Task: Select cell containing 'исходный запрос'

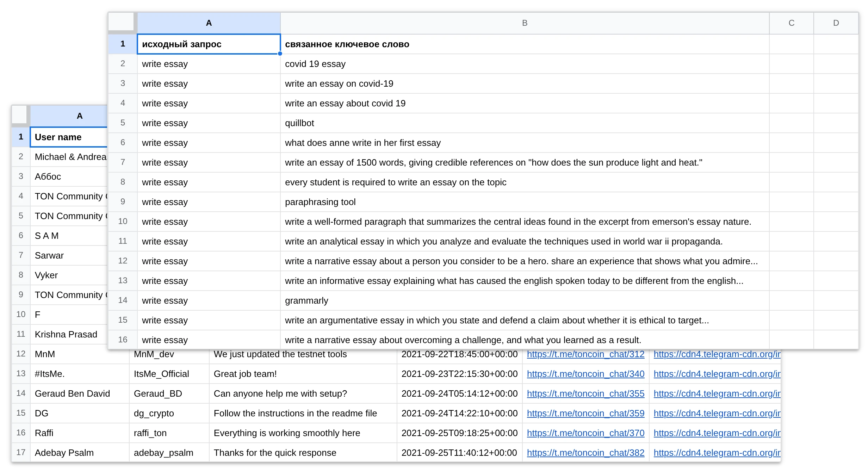Action: tap(209, 44)
